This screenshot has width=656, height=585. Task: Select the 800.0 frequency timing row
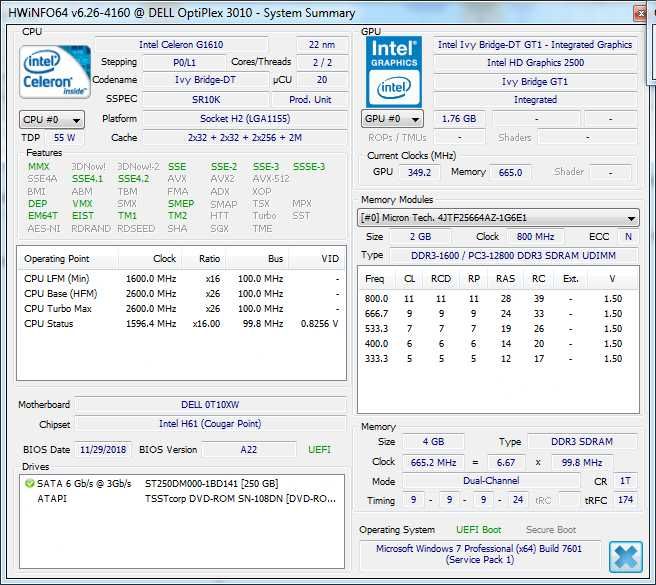tap(498, 299)
